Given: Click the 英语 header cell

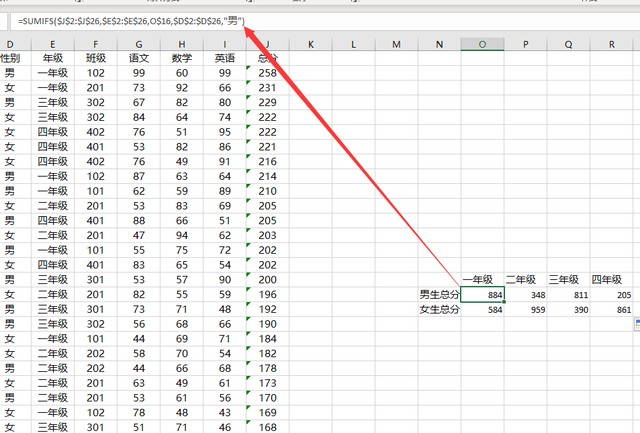Looking at the screenshot, I should click(224, 58).
